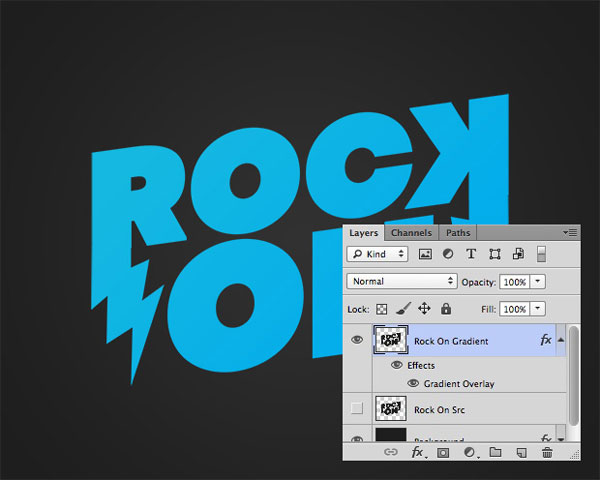Select the 'Rock On Gradient' layer name
The image size is (600, 480).
point(451,341)
